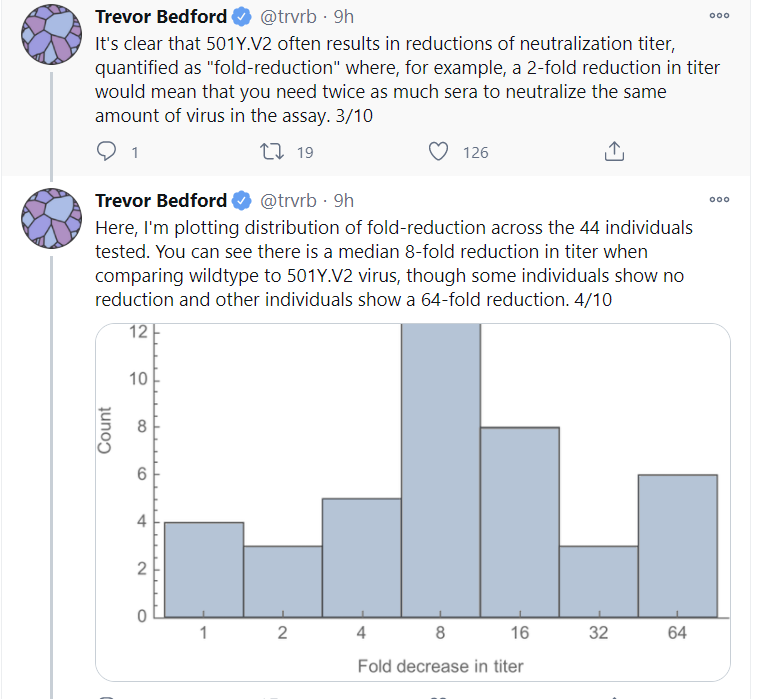Open Trevor Bedford's name on first tweet
The height and width of the screenshot is (699, 767).
coord(161,17)
